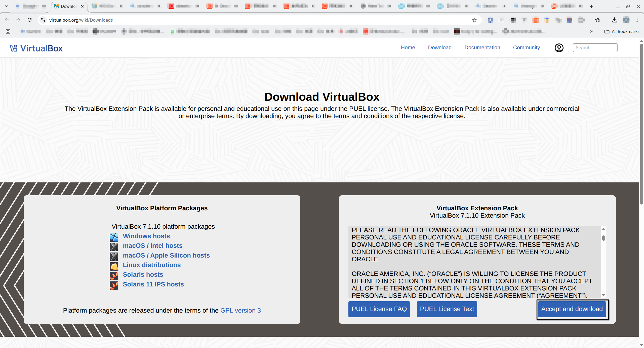Click the macOS Apple Silicon hosts icon
This screenshot has height=348, width=644.
point(114,257)
